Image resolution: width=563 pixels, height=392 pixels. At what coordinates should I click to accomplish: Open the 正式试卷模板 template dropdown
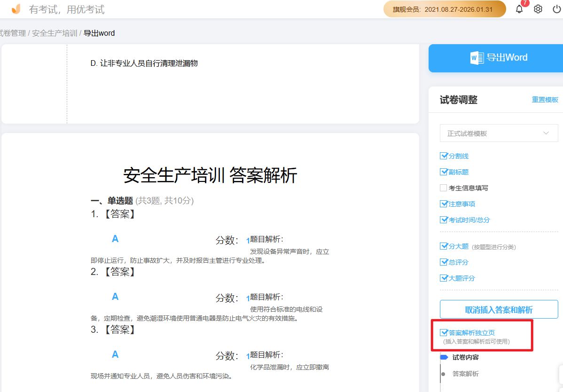pyautogui.click(x=499, y=133)
